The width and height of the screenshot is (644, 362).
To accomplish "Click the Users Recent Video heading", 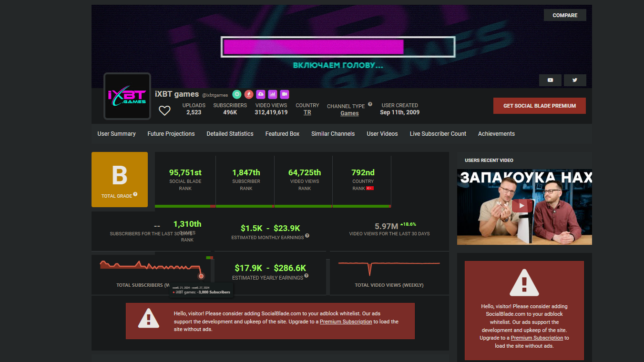I will click(489, 161).
